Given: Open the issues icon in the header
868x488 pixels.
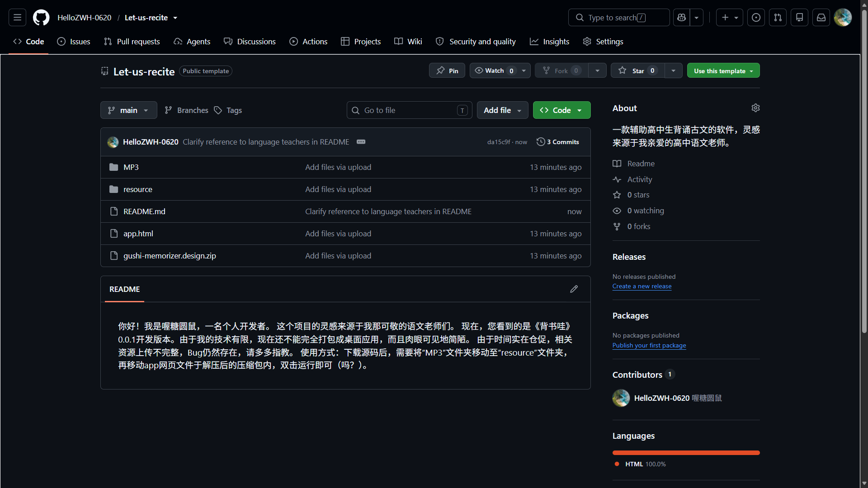Looking at the screenshot, I should click(756, 18).
